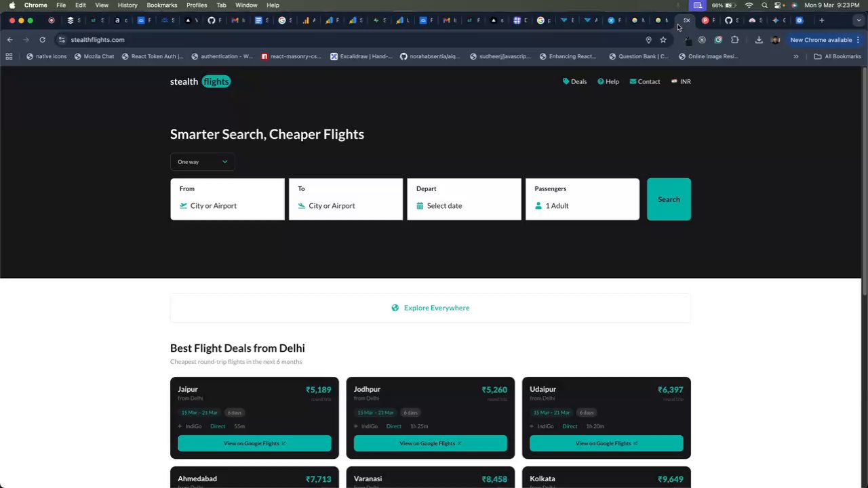Open the Chrome downloads icon
This screenshot has width=868, height=488.
(x=759, y=40)
